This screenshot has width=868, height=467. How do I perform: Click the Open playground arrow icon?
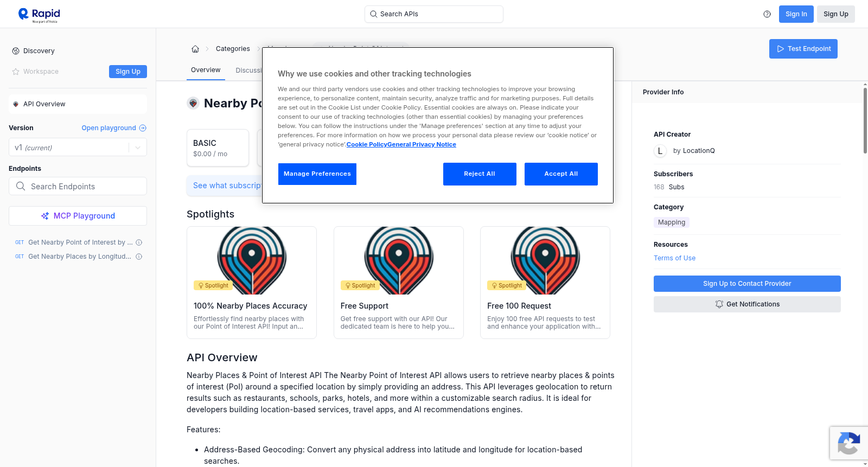(x=143, y=128)
